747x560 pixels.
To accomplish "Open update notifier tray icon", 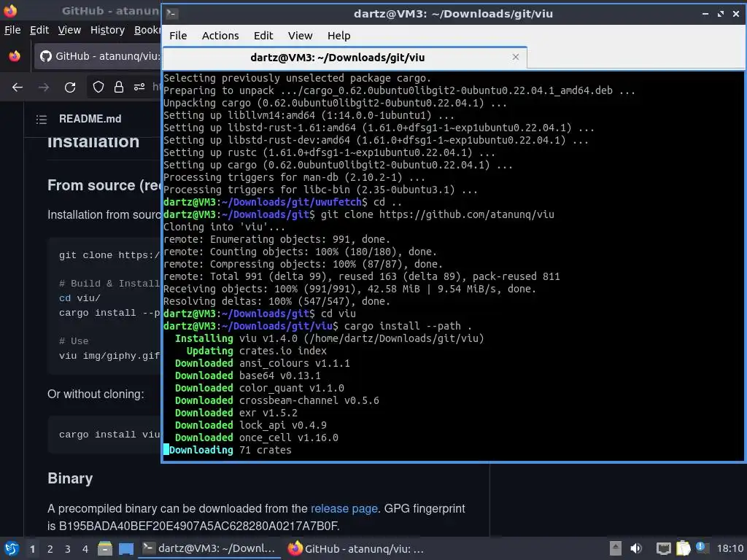I will (701, 548).
